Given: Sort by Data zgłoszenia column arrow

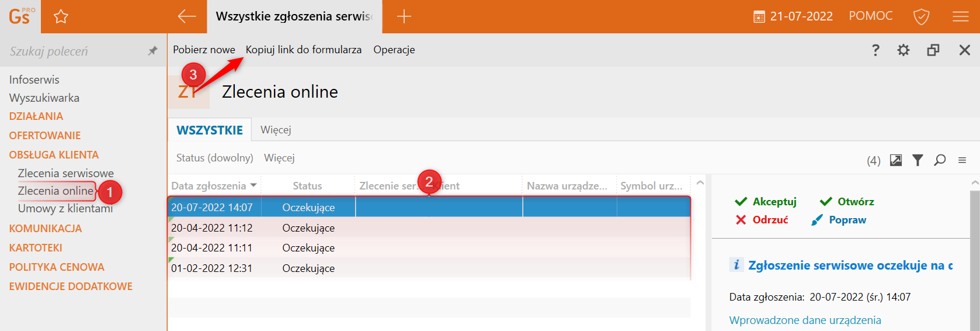Looking at the screenshot, I should 253,185.
